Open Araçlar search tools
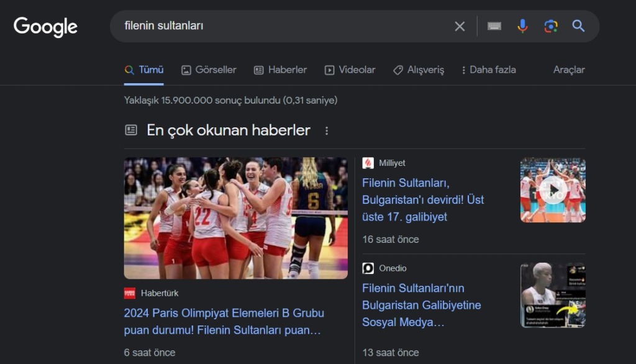Screen dimensions: 636x364 569,70
